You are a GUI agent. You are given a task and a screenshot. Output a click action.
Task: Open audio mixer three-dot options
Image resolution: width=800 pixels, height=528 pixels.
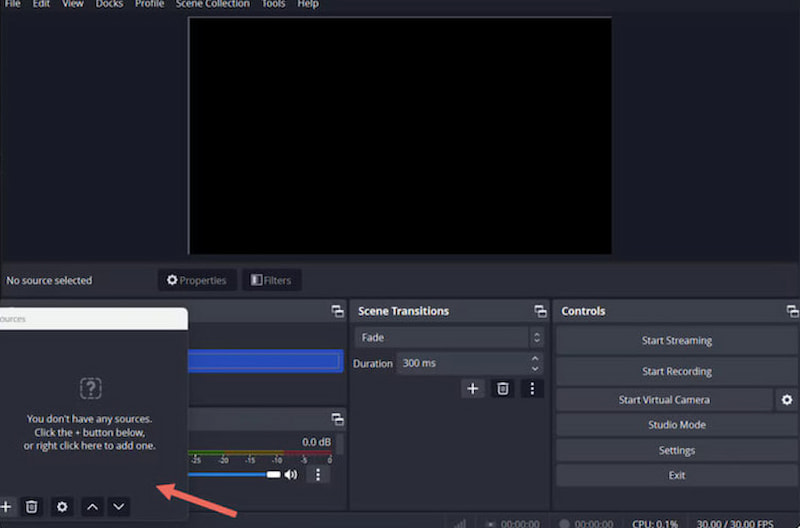tap(318, 474)
